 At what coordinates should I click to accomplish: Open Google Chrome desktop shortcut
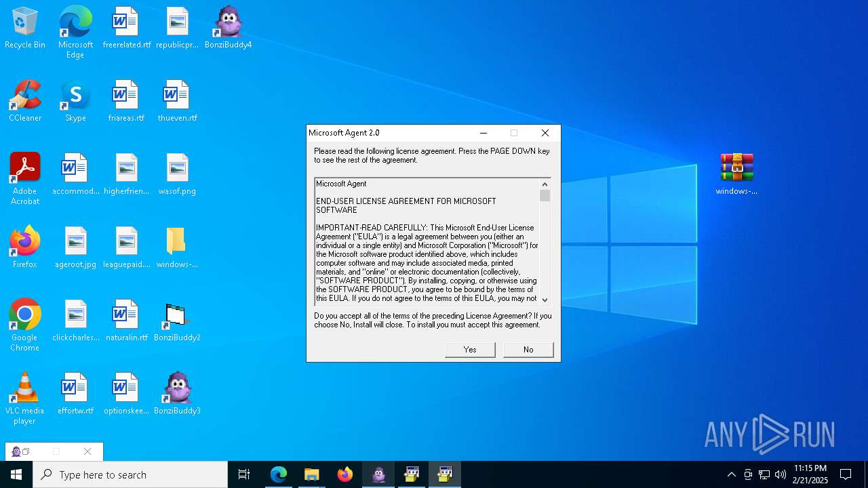click(x=25, y=325)
